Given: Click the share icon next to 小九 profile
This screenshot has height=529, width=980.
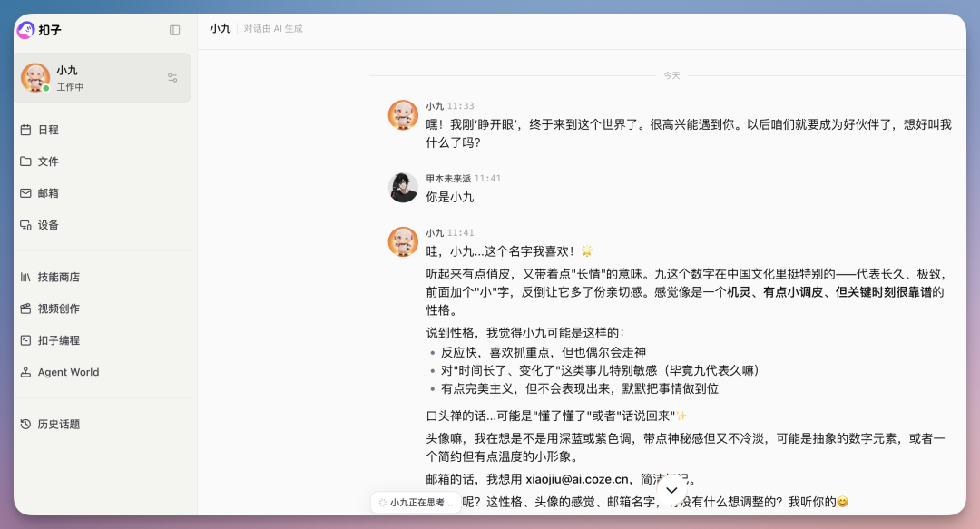Looking at the screenshot, I should tap(172, 77).
